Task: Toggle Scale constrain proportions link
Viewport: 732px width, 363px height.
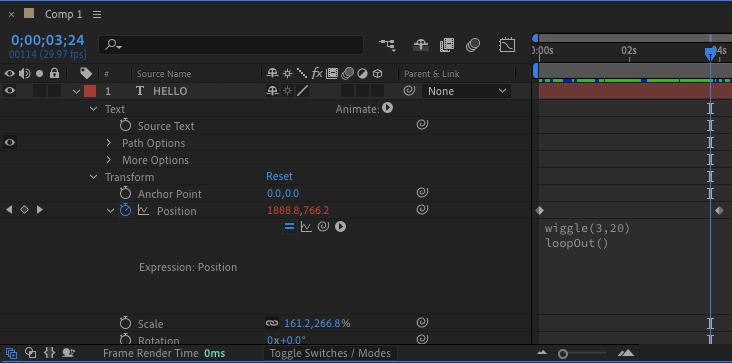Action: coord(272,323)
